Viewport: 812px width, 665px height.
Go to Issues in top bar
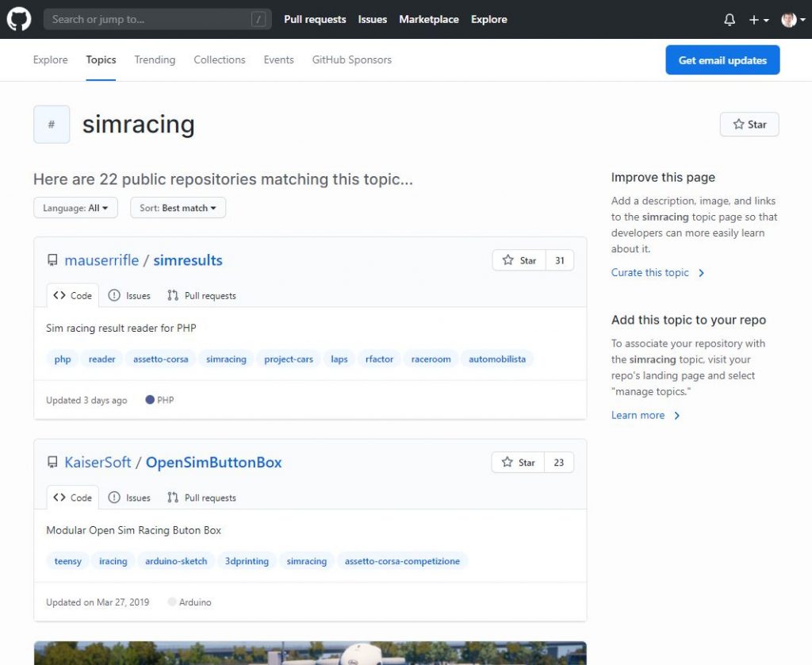[x=373, y=19]
